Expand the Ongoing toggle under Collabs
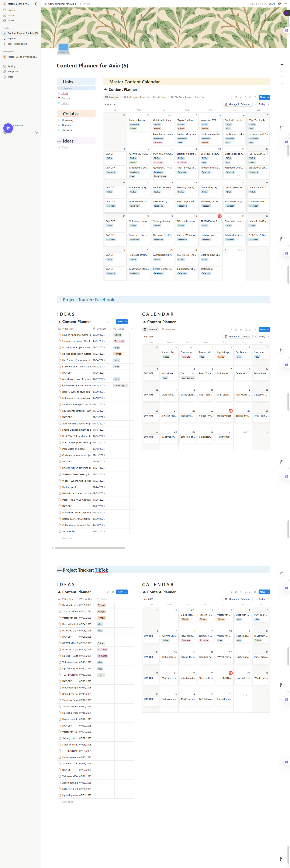Screen dimensions: 290x868 59,125
